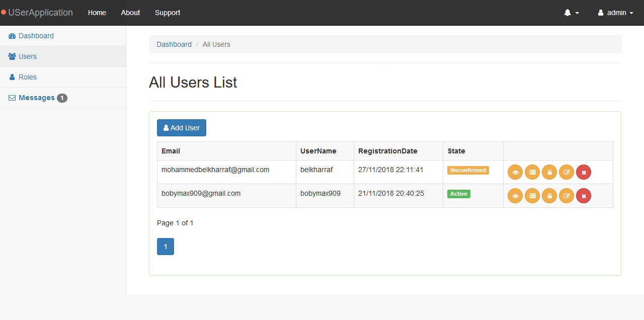Select Roles in the sidebar
Screen dimensions: 644x320
coord(28,77)
